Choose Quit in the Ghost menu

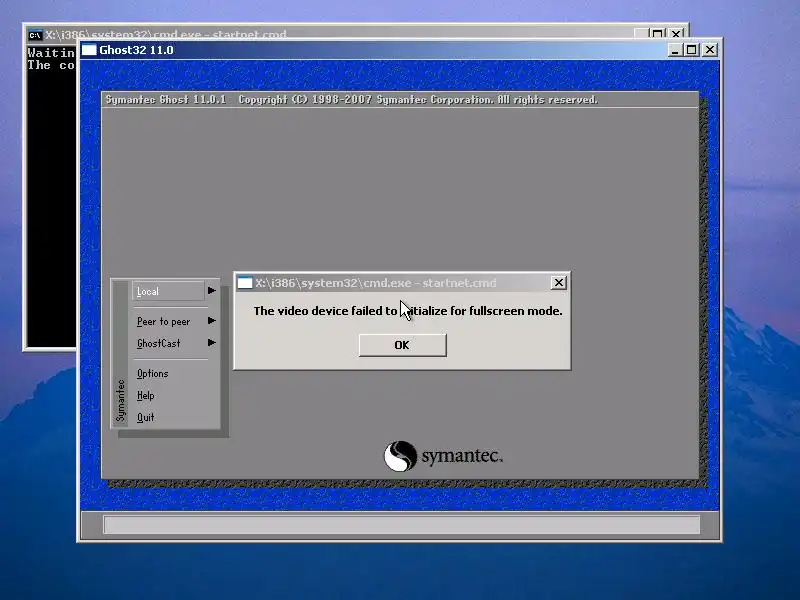point(145,417)
